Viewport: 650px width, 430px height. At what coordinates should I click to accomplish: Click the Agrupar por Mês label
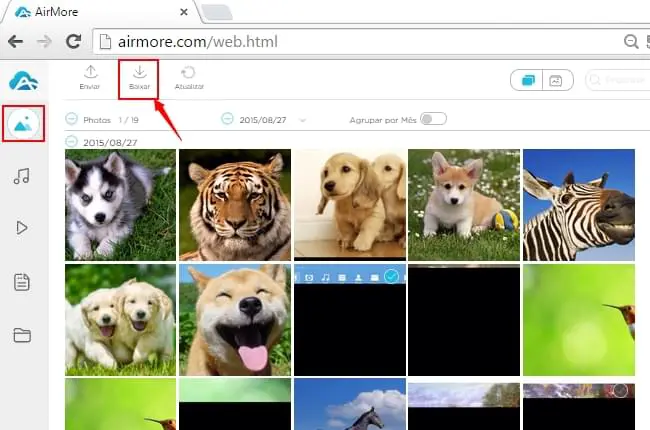[383, 120]
